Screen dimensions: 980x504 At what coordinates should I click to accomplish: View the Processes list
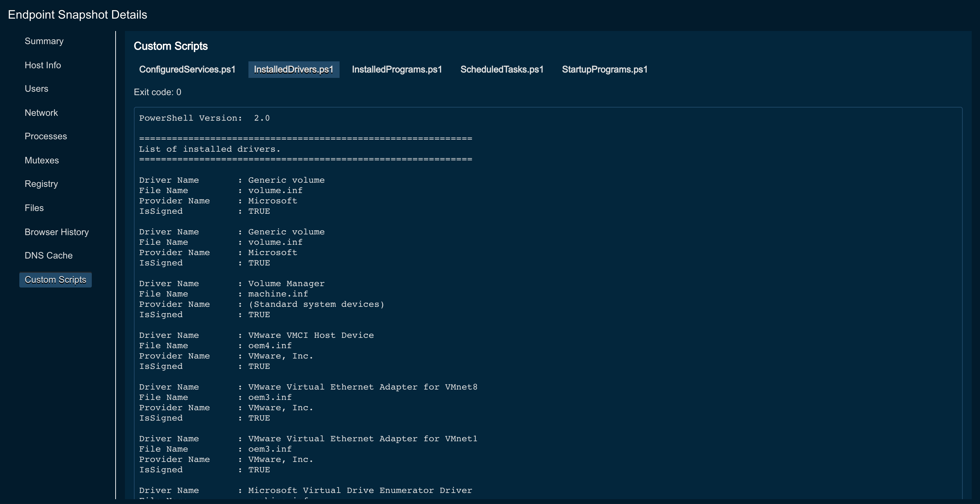tap(46, 136)
